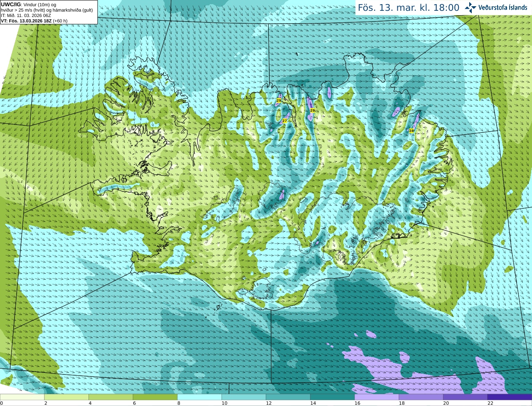
Task: Click the 'UWC/IG: Vindur (10m) og' legend line
Action: point(28,5)
